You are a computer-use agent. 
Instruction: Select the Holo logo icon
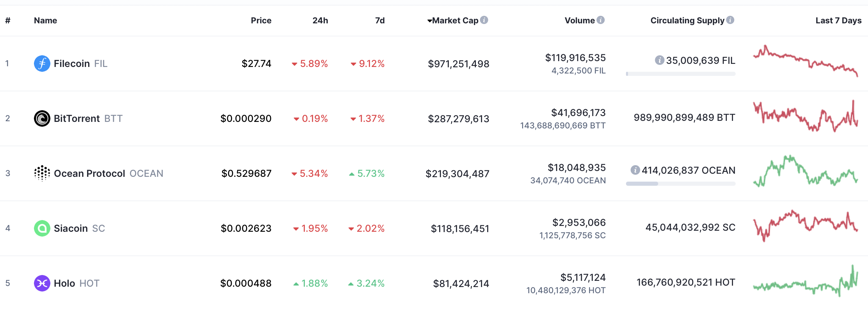42,283
